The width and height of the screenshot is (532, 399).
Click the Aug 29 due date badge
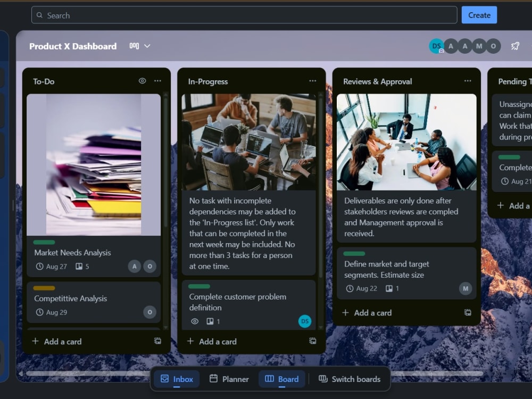point(52,312)
